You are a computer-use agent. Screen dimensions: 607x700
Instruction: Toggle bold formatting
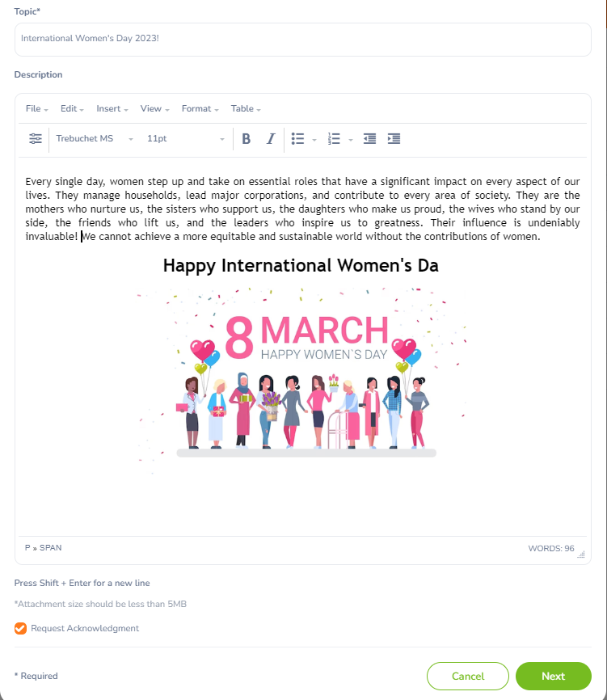[x=247, y=139]
